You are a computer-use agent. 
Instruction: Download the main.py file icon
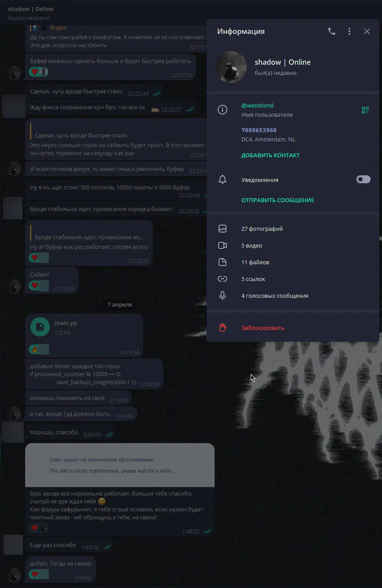40,327
